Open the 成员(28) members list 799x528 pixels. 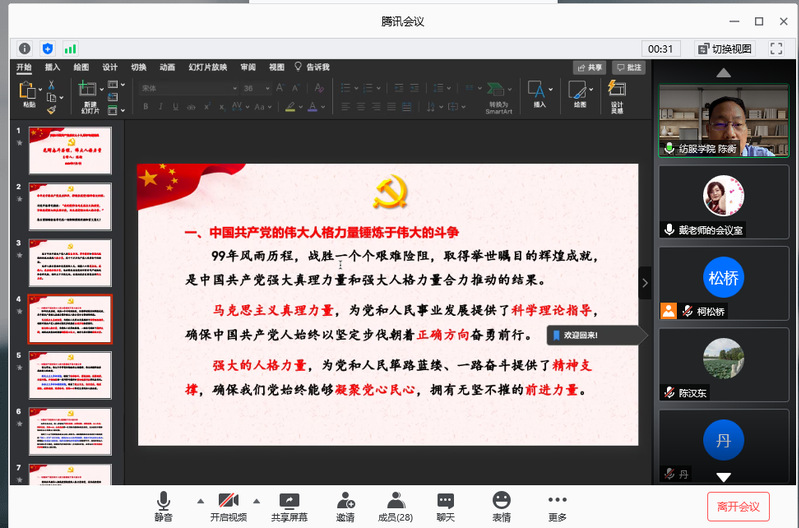click(395, 505)
